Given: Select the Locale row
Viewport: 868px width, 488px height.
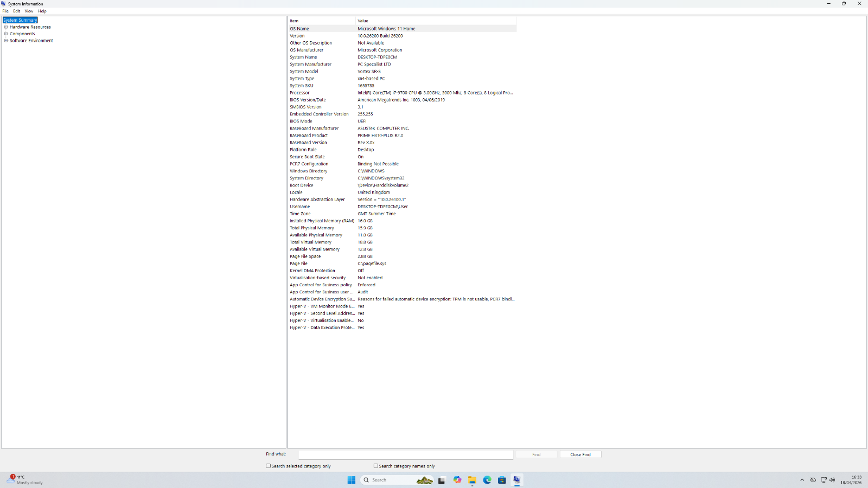Looking at the screenshot, I should pyautogui.click(x=402, y=192).
